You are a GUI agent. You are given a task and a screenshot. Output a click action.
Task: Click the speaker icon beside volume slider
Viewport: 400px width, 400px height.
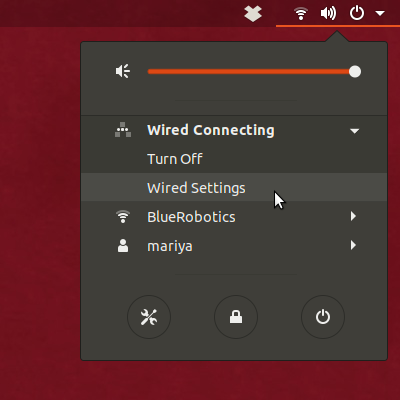(123, 71)
